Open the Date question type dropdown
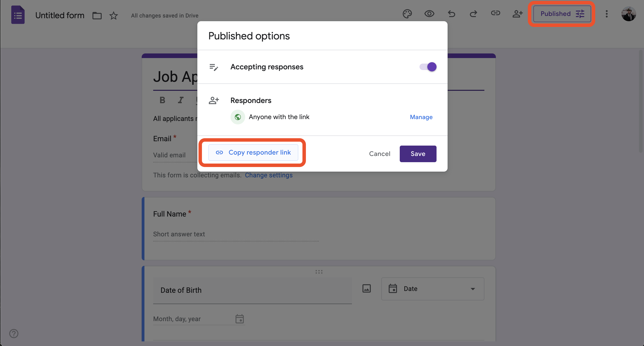Screen dimensions: 644x346 [x=432, y=289]
